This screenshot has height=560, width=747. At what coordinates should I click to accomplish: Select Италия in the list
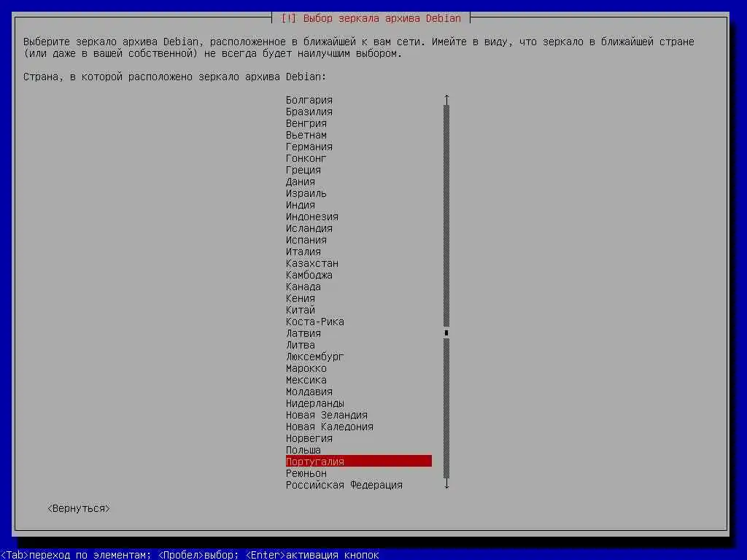pyautogui.click(x=303, y=252)
